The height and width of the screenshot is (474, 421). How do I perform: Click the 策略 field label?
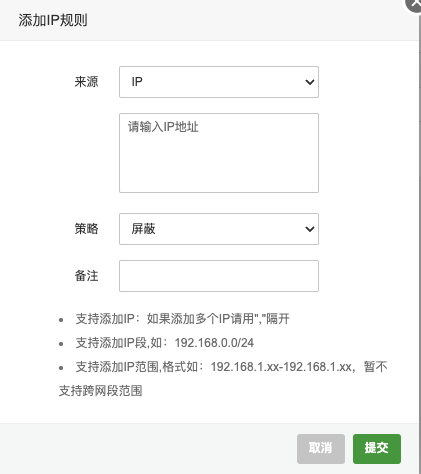pos(86,229)
